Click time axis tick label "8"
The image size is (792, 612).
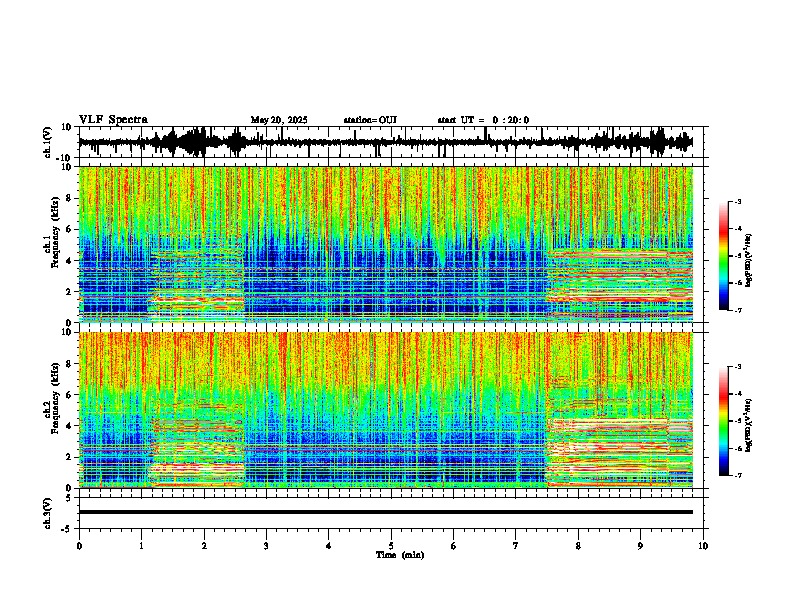(x=578, y=546)
